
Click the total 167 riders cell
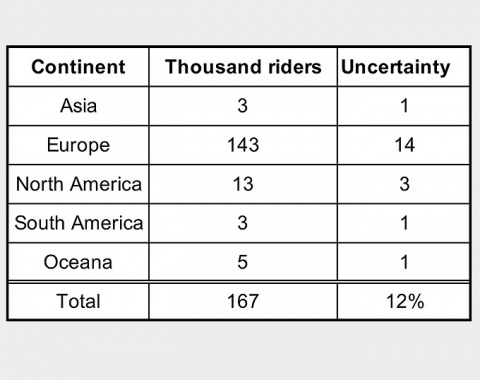(243, 301)
